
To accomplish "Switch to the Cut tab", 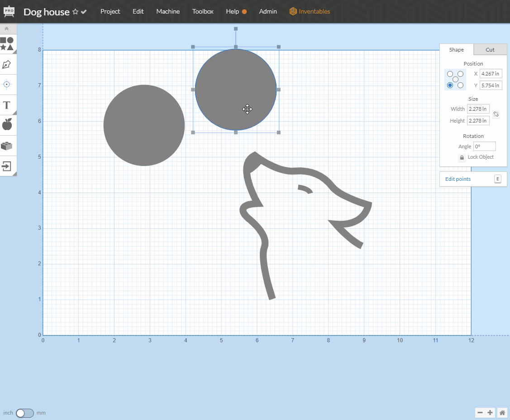I will pos(490,50).
